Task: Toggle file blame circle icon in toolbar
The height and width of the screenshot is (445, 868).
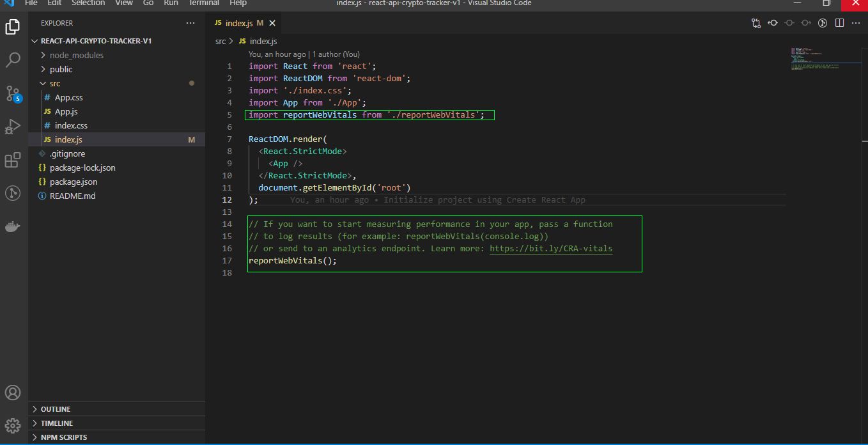Action: pos(823,23)
